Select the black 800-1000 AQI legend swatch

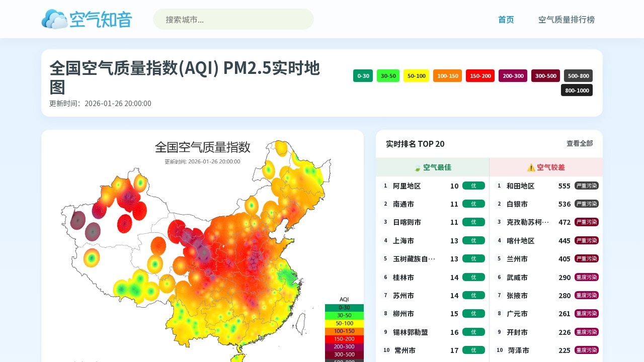point(577,90)
